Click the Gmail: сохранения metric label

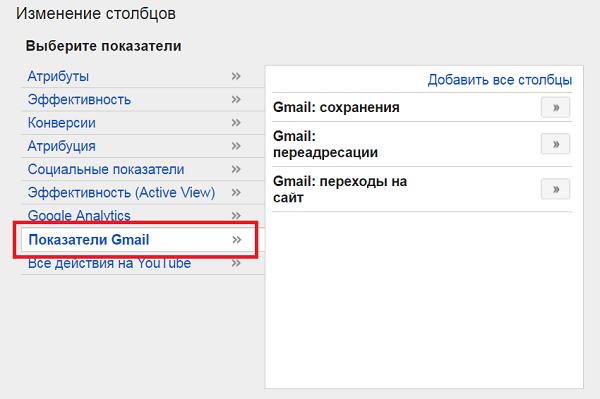click(336, 107)
